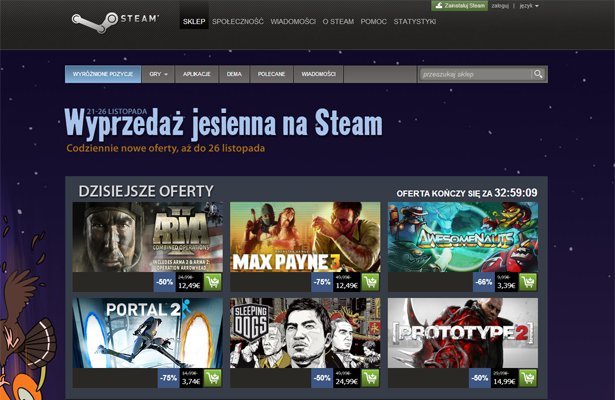Add Awesomenauts to cart
Viewport: 615px width, 400px height.
pyautogui.click(x=528, y=282)
